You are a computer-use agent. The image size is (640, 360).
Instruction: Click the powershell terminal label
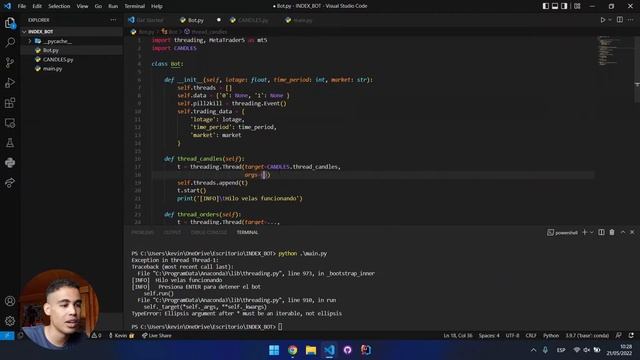[x=562, y=232]
